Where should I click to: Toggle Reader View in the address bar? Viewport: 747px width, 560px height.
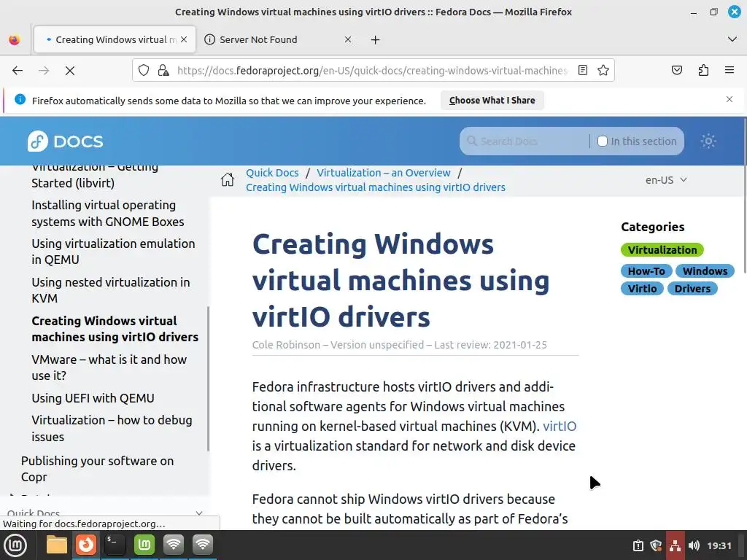coord(583,71)
